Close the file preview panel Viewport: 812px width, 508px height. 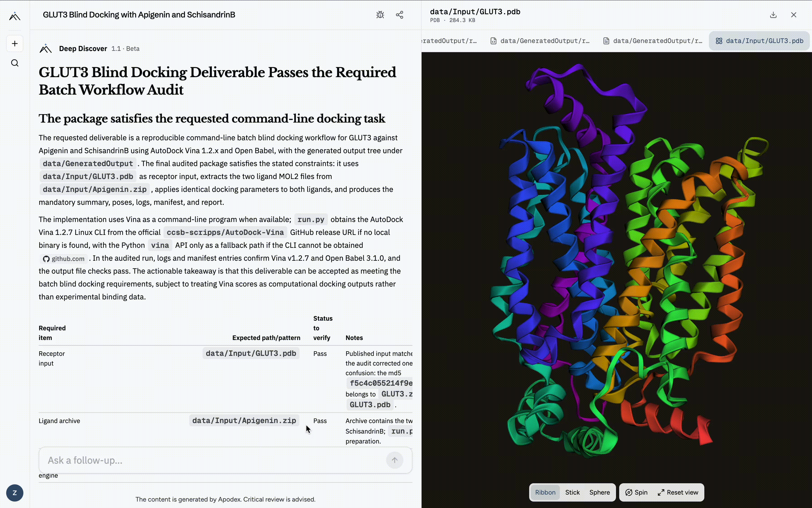(793, 15)
